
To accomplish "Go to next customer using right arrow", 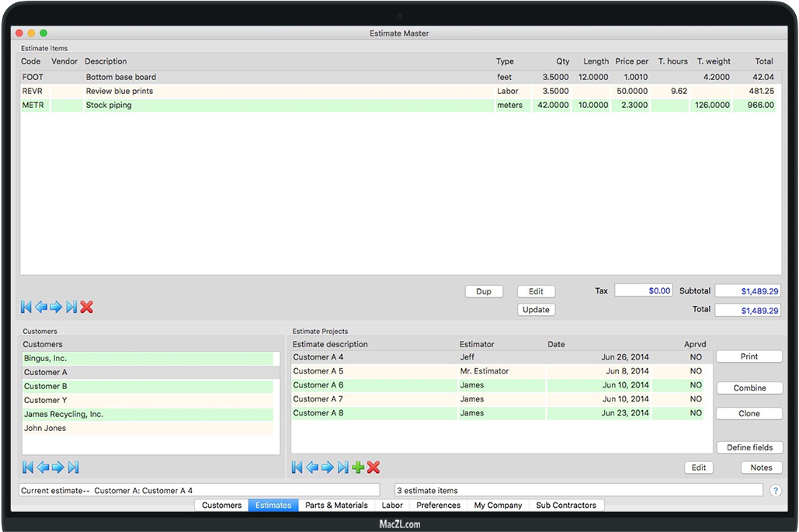I will (x=57, y=468).
